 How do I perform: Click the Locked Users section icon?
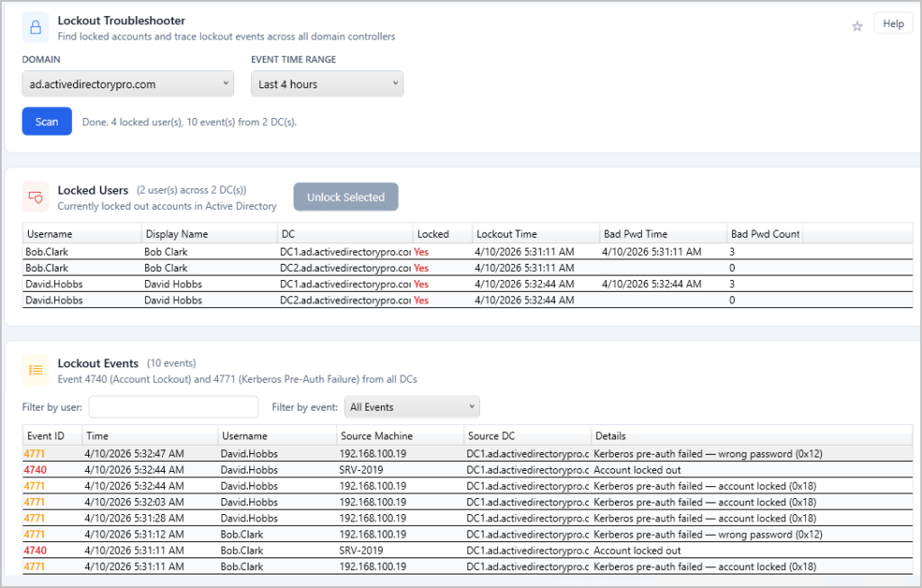(36, 197)
